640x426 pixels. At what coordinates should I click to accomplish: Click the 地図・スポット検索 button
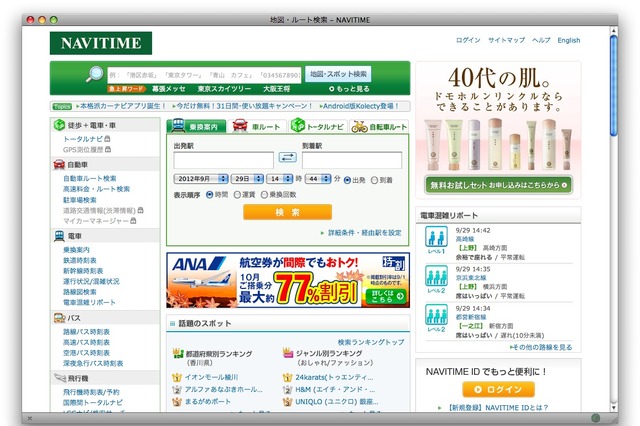pyautogui.click(x=338, y=74)
